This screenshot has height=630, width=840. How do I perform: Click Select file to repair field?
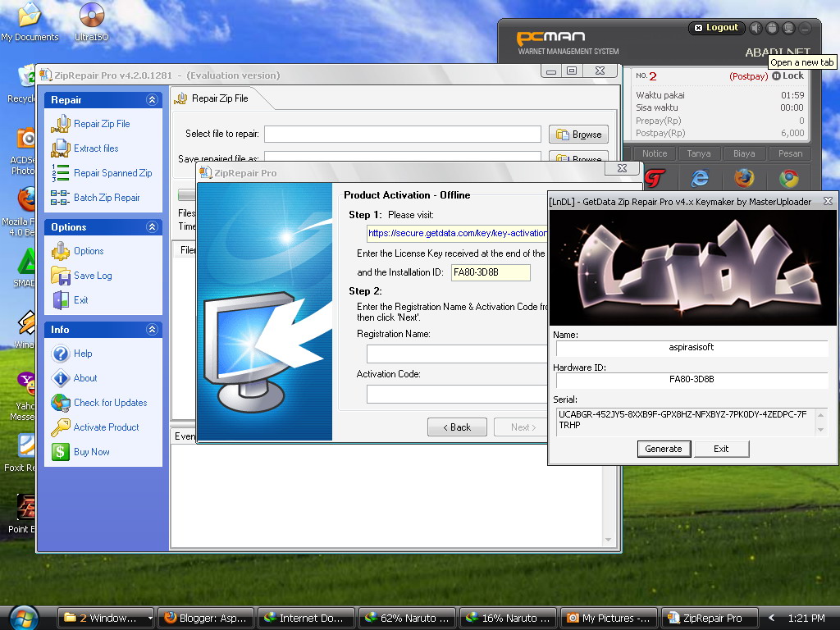[402, 134]
